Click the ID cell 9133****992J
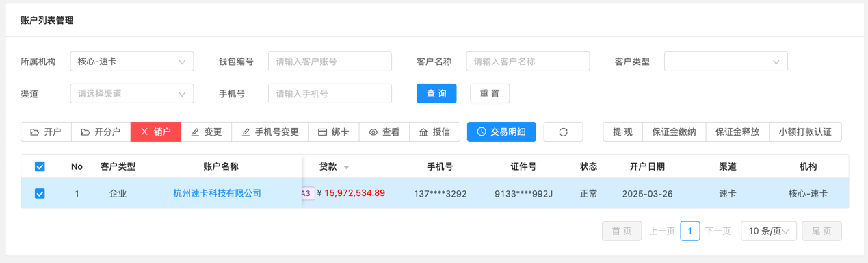This screenshot has width=868, height=263. 523,194
